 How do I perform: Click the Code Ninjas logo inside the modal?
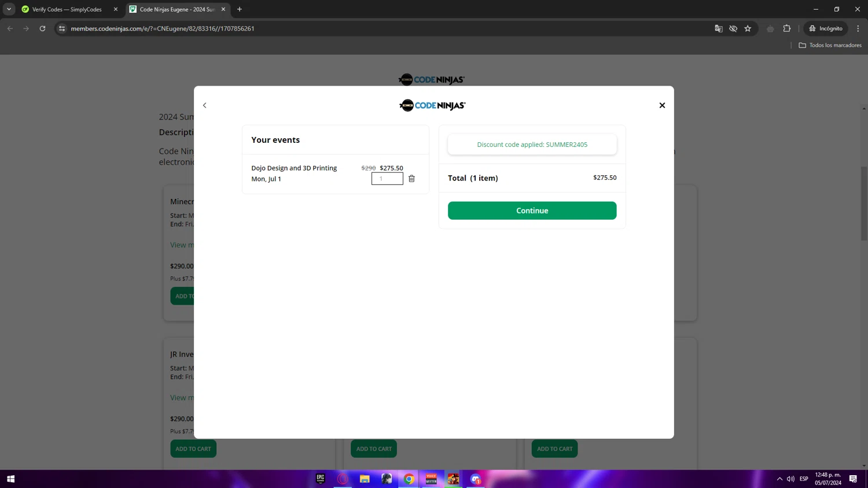click(x=432, y=105)
